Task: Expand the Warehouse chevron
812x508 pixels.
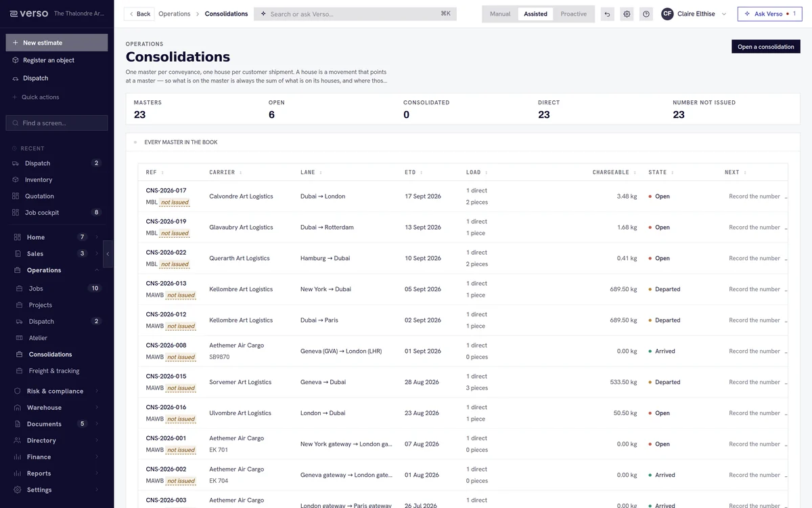Action: tap(97, 408)
